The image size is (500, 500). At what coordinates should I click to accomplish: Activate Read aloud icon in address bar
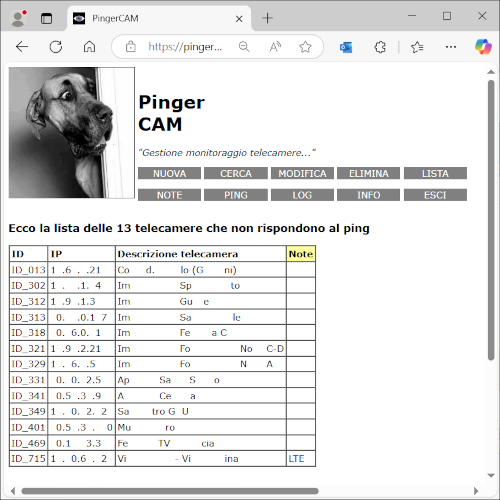click(x=275, y=47)
